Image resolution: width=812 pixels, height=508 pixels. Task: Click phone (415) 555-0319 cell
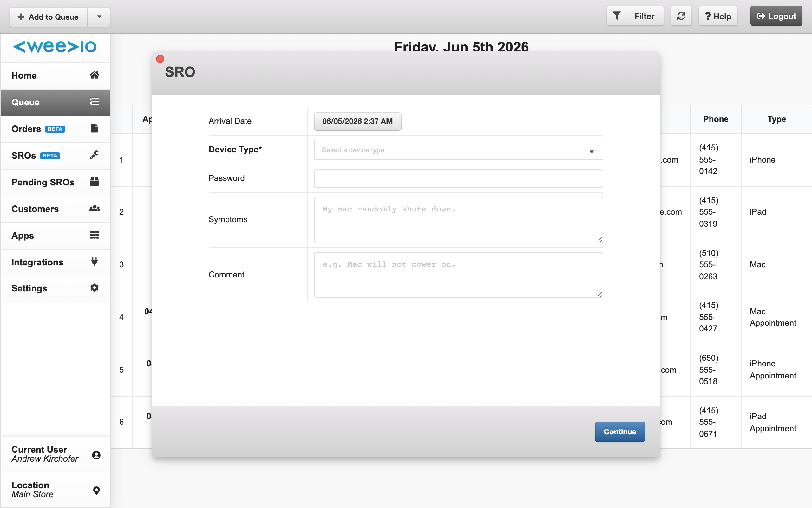pyautogui.click(x=716, y=212)
